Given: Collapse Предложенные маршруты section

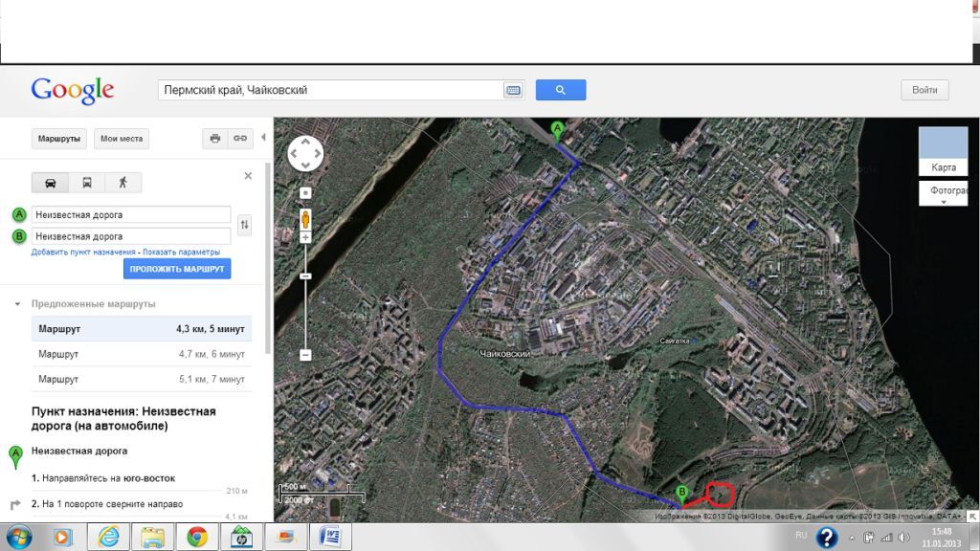Looking at the screenshot, I should [x=17, y=304].
